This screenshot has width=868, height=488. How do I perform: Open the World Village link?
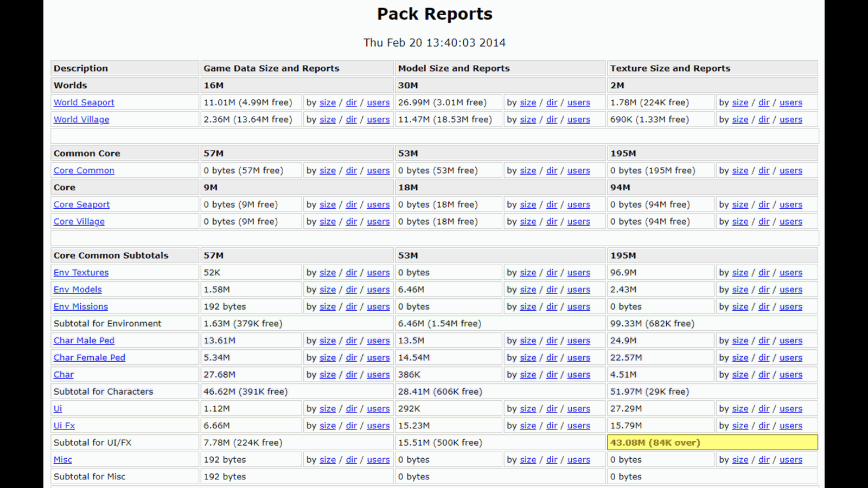[81, 119]
